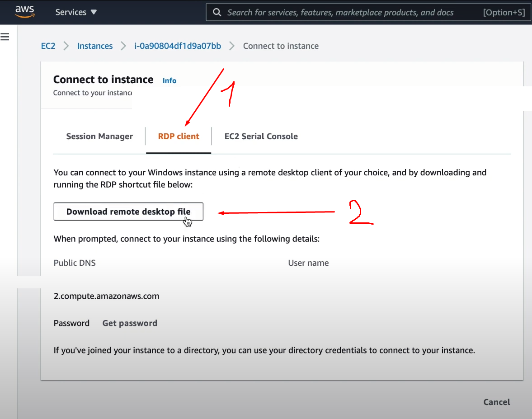Expand the Services dropdown
The image size is (532, 419).
[x=76, y=12]
